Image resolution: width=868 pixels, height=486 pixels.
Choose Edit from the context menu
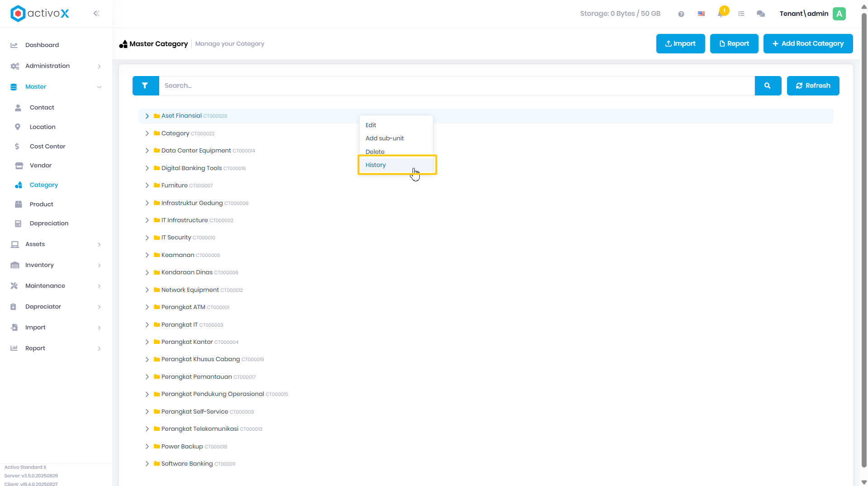(x=396, y=125)
